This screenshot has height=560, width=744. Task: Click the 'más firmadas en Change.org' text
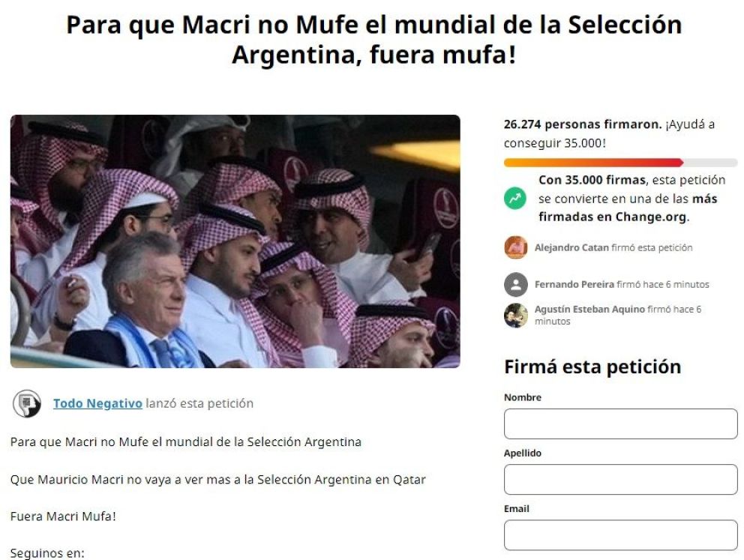coord(628,208)
